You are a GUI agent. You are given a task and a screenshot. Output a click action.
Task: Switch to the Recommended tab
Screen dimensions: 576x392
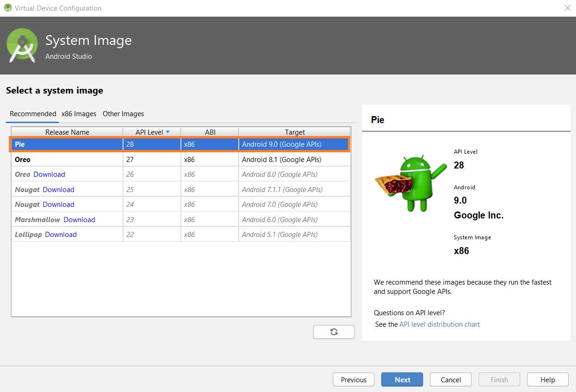33,114
